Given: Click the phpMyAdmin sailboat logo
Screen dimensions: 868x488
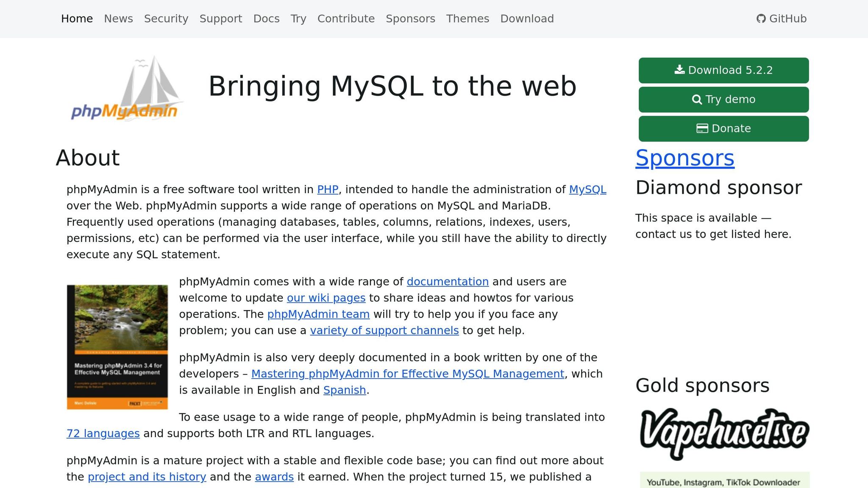Looking at the screenshot, I should point(127,89).
